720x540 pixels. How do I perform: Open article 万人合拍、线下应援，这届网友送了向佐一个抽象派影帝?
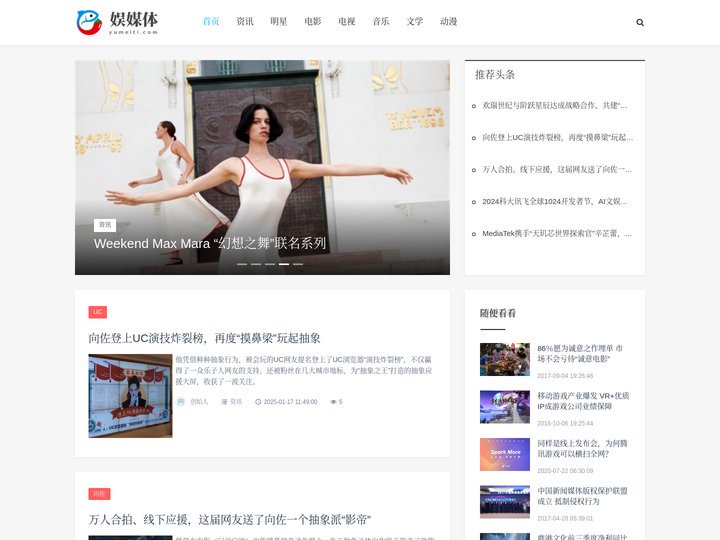tap(230, 520)
